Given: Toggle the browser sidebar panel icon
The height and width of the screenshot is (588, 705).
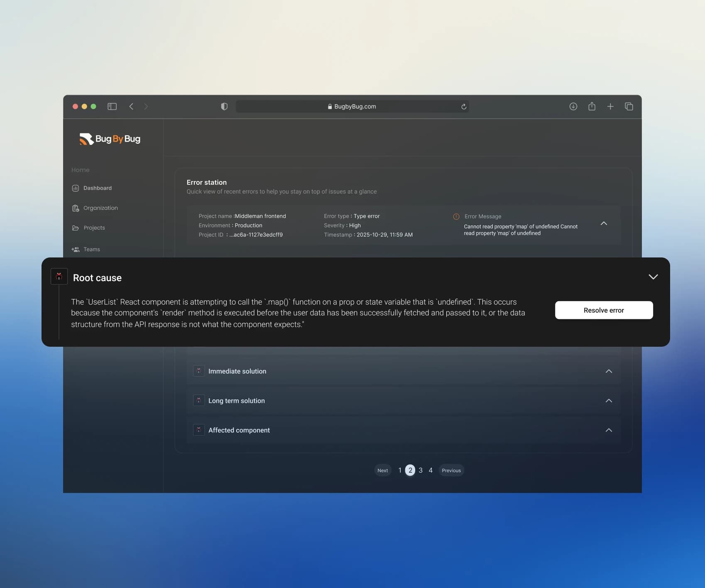Looking at the screenshot, I should point(112,107).
